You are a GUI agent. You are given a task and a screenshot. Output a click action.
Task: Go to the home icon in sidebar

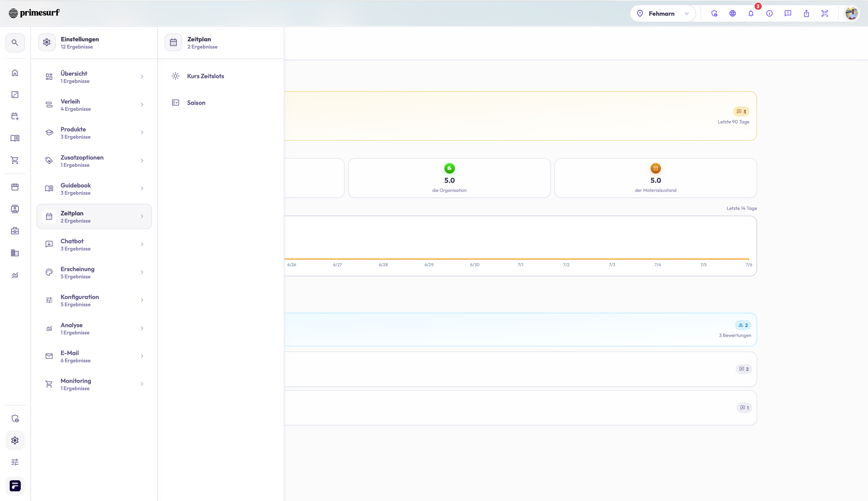(15, 73)
